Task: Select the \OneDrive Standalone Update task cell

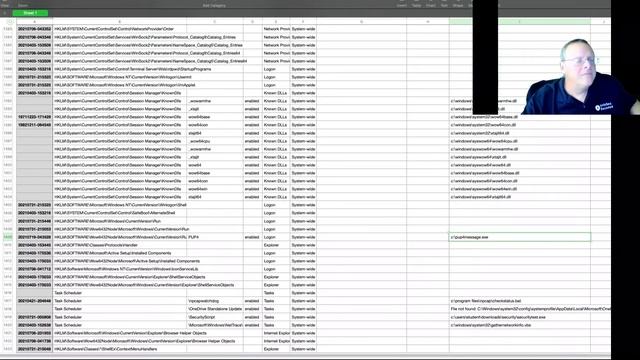Action: [215, 309]
